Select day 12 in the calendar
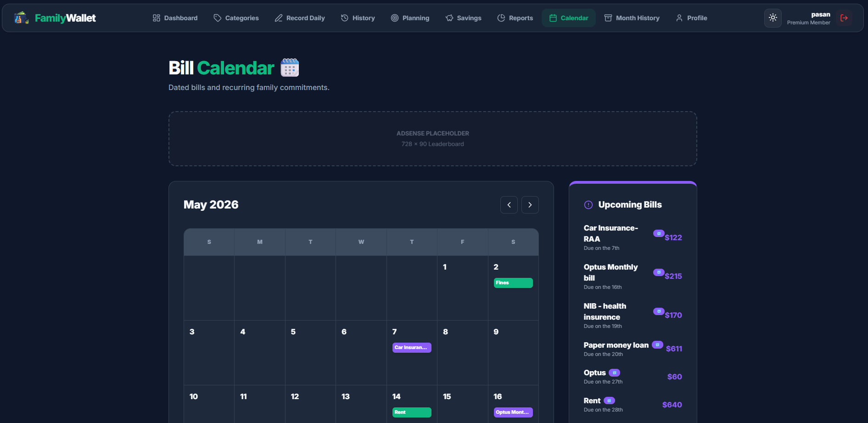868x423 pixels. coord(310,404)
